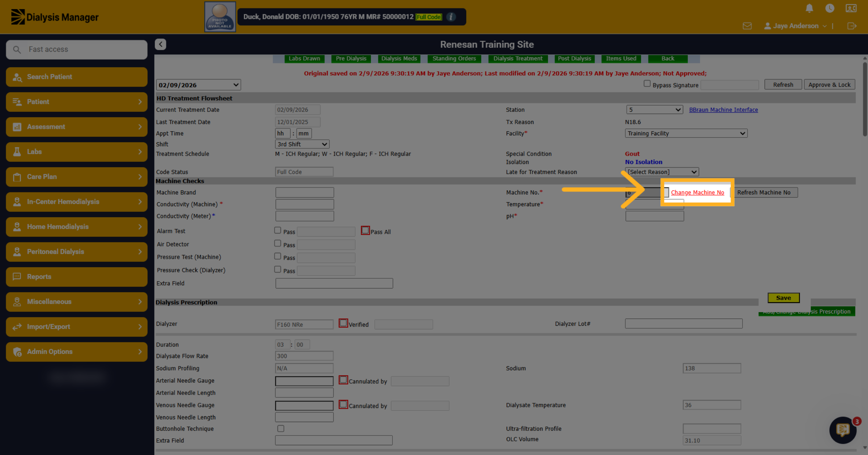868x455 pixels.
Task: Check the Dialyzer Verified checkbox
Action: (x=343, y=323)
